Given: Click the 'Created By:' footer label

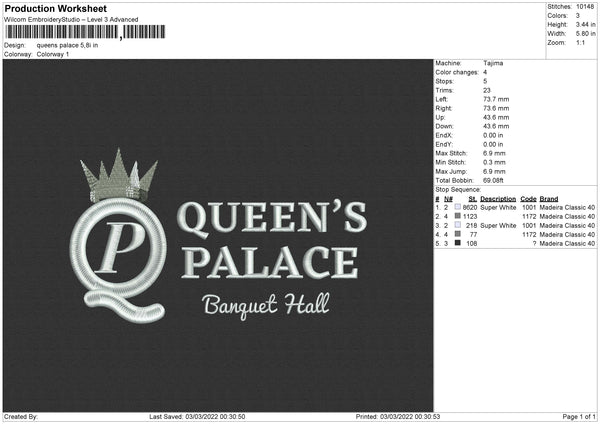Looking at the screenshot, I should tap(21, 416).
